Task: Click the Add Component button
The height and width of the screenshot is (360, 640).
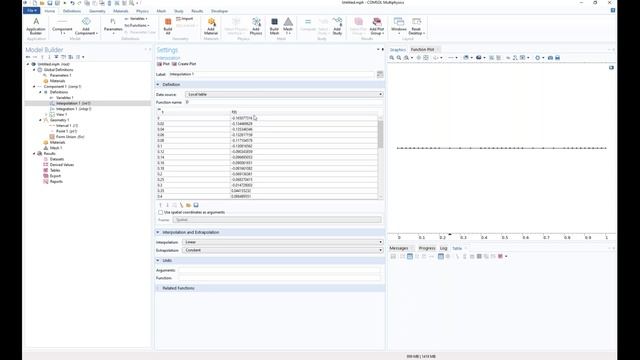Action: [86, 26]
